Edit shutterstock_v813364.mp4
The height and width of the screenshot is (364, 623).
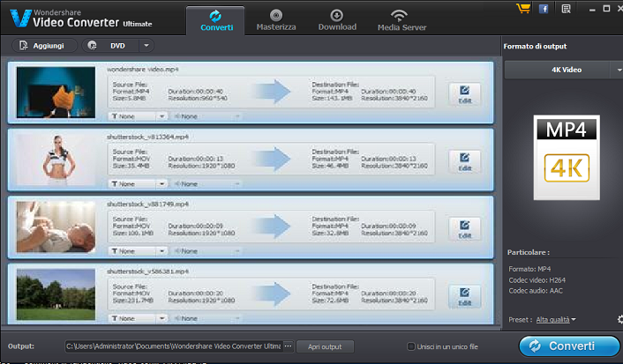tap(464, 162)
